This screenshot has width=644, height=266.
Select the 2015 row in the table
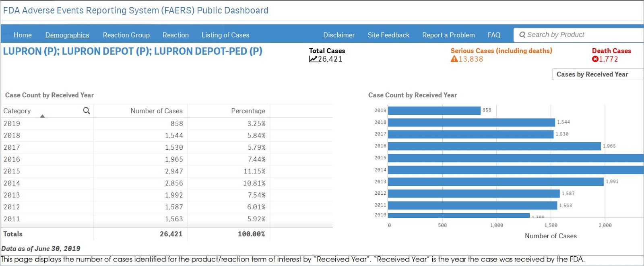[x=167, y=171]
